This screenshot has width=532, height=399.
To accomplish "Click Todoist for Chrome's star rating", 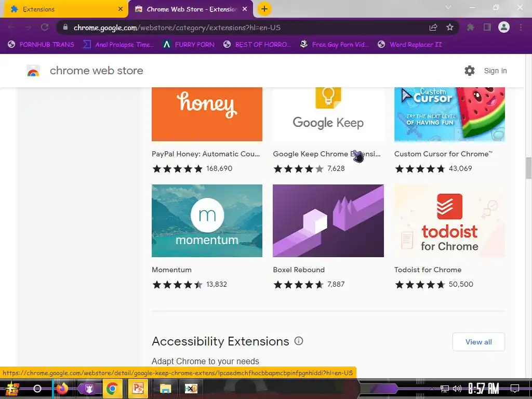I will pyautogui.click(x=420, y=284).
